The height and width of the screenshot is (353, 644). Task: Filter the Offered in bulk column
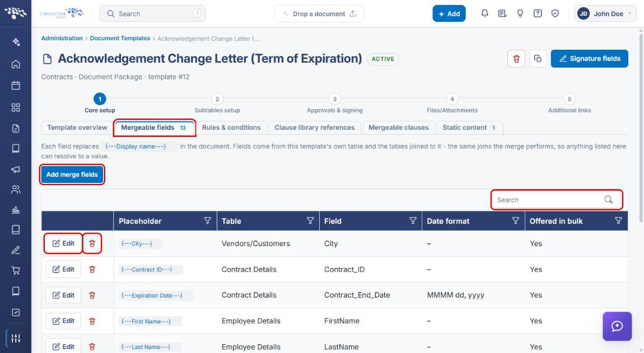[x=618, y=221]
